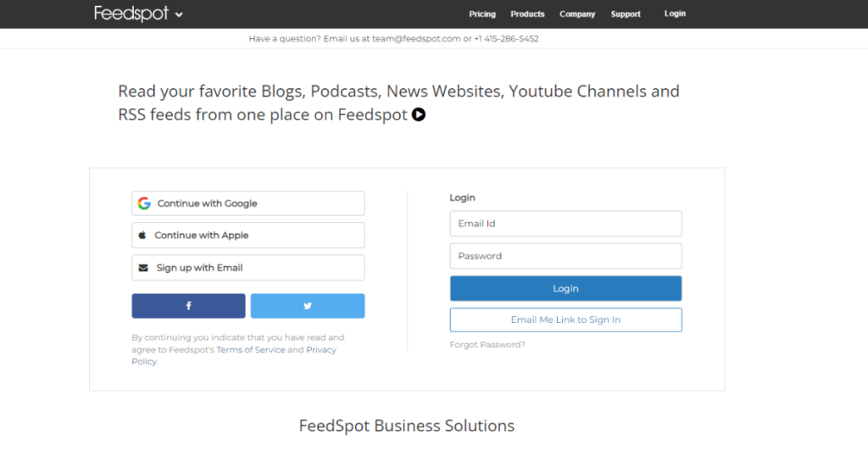868x456 pixels.
Task: Open the Products menu item
Action: (x=527, y=14)
